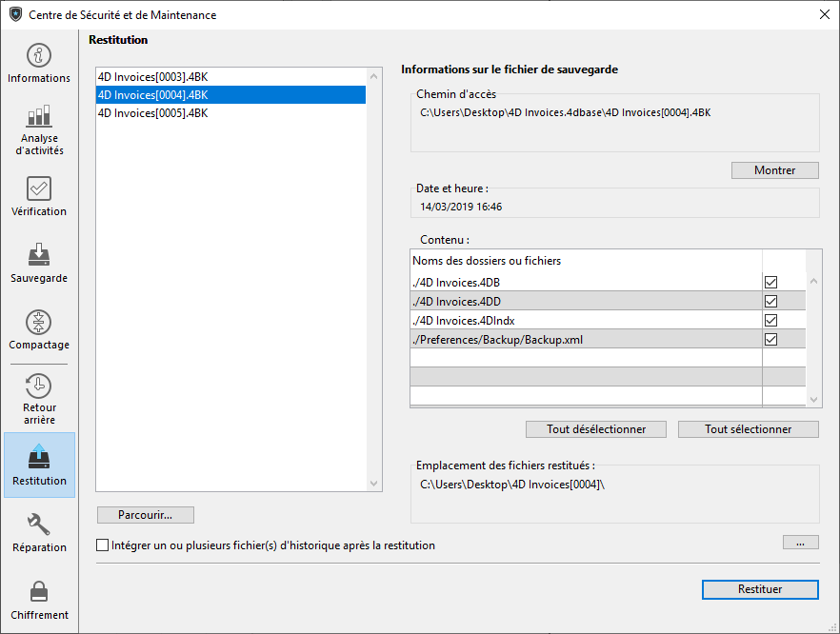Uncheck the ./4D Invoices.4DB file checkbox
The width and height of the screenshot is (840, 634).
coord(771,283)
